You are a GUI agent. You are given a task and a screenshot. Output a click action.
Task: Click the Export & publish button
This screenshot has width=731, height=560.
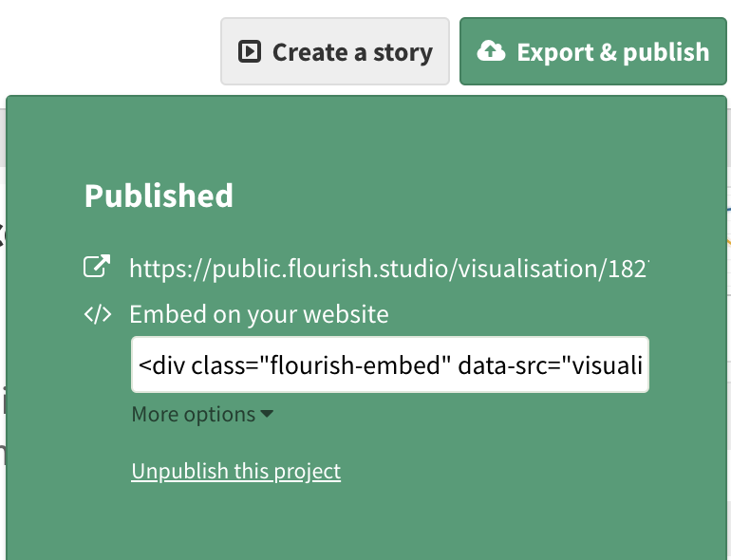pos(593,51)
